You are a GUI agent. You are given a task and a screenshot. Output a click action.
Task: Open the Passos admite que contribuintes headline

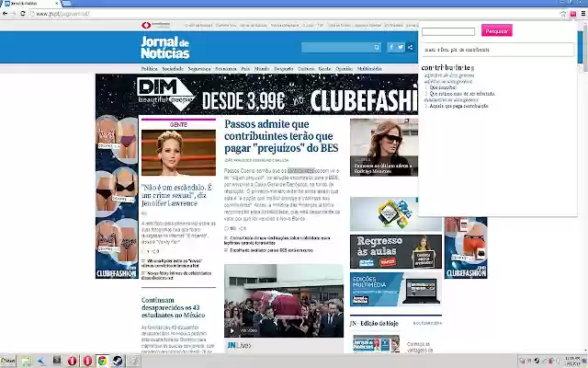pyautogui.click(x=281, y=136)
